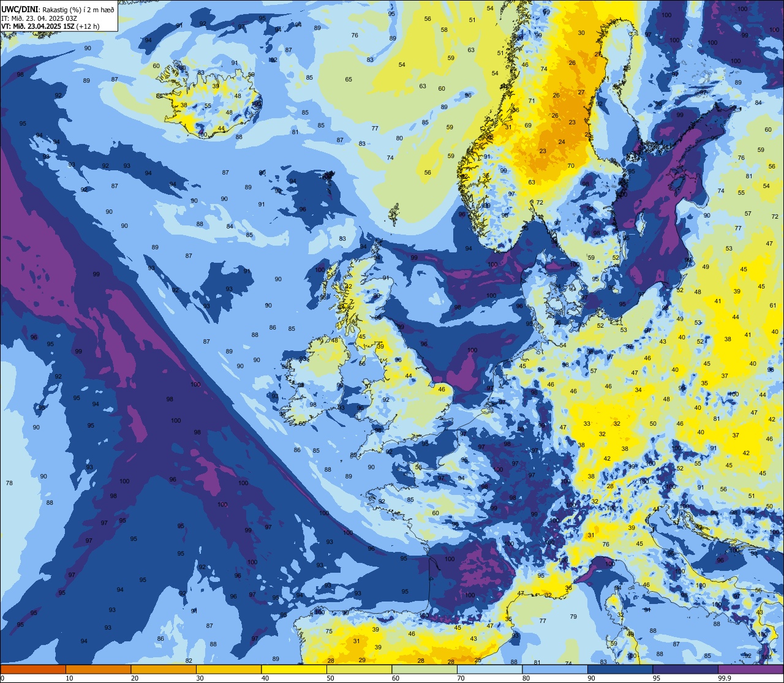Click the 'VT: Mið. 23.04.2025 15Z (+12 h)' line
This screenshot has width=784, height=683.
click(50, 26)
